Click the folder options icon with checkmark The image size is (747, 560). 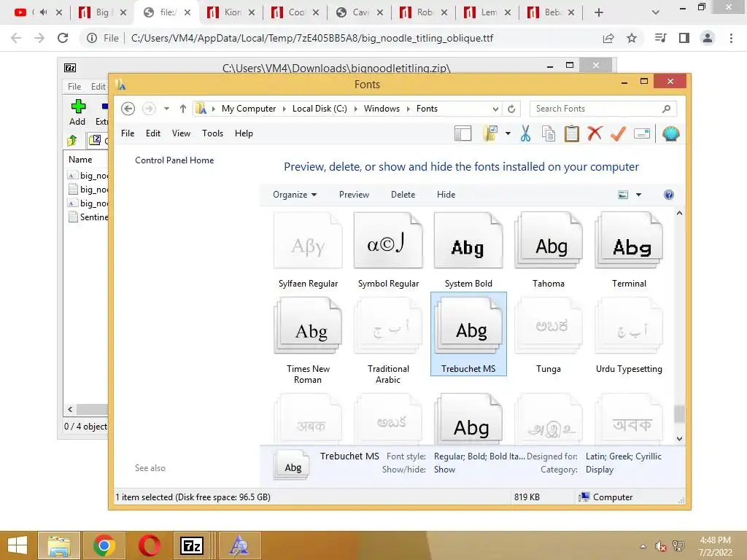coord(490,134)
